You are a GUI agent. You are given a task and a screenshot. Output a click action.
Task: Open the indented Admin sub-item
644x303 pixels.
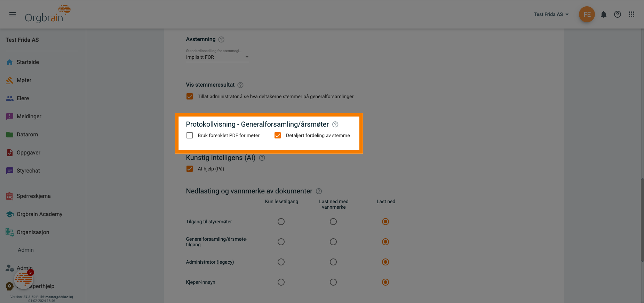pyautogui.click(x=26, y=250)
